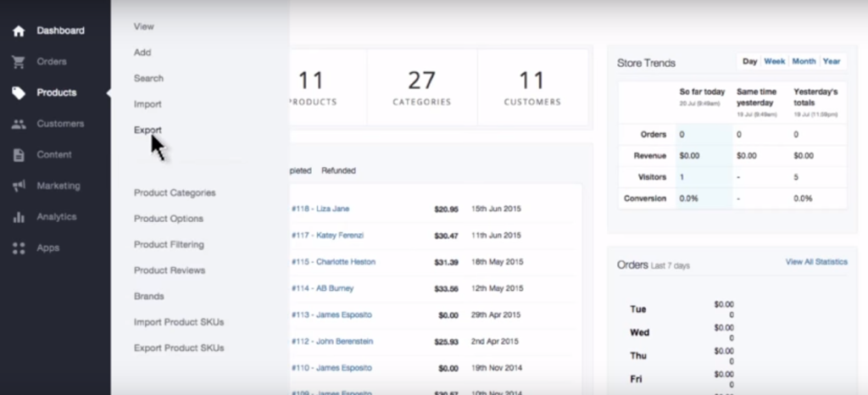Click the Orders shopping cart icon
Viewport: 868px width, 395px height.
point(19,62)
